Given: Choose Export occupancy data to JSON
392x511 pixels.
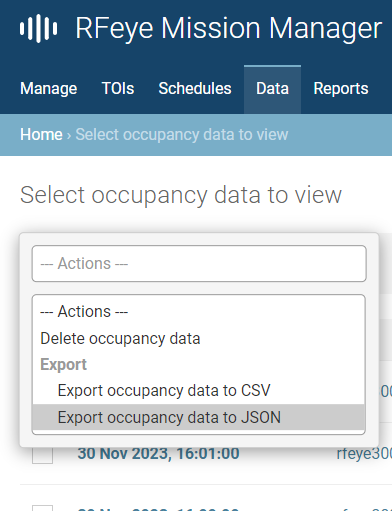Looking at the screenshot, I should 199,417.
